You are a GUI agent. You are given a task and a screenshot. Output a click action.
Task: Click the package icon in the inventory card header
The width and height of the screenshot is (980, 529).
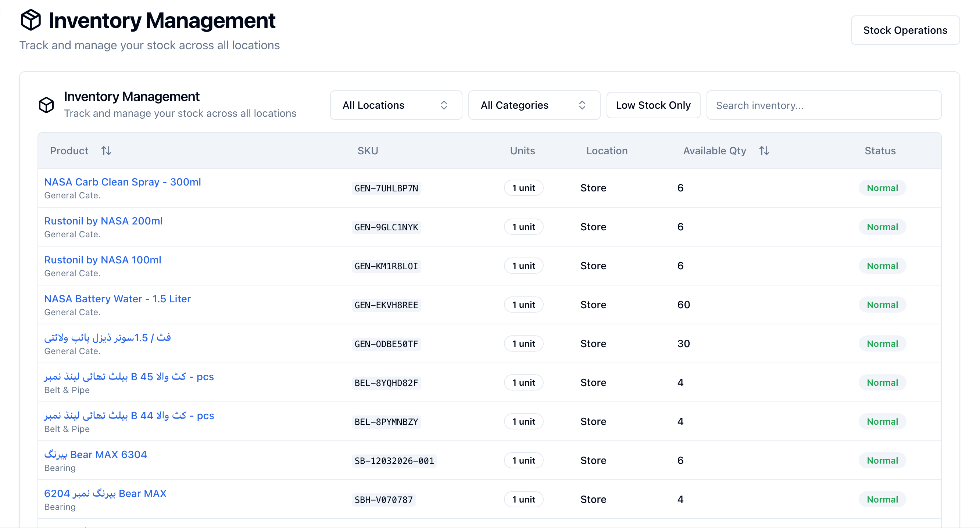coord(46,105)
